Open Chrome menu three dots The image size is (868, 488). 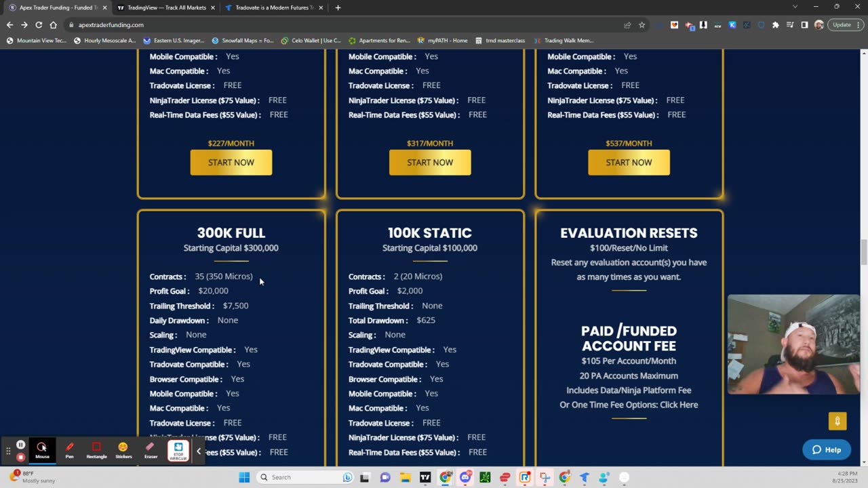click(859, 25)
